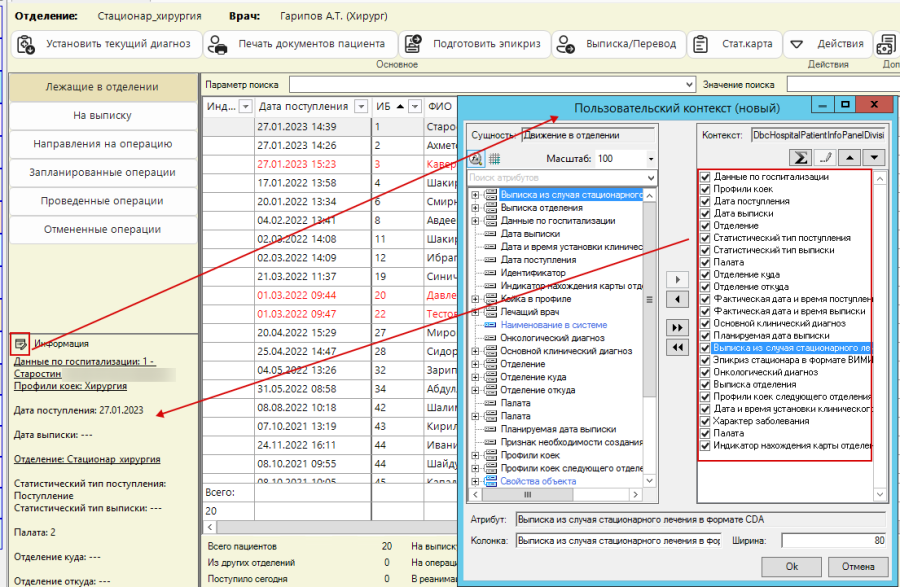Open Лежащие в отделении tab
This screenshot has width=900, height=587.
pyautogui.click(x=102, y=87)
